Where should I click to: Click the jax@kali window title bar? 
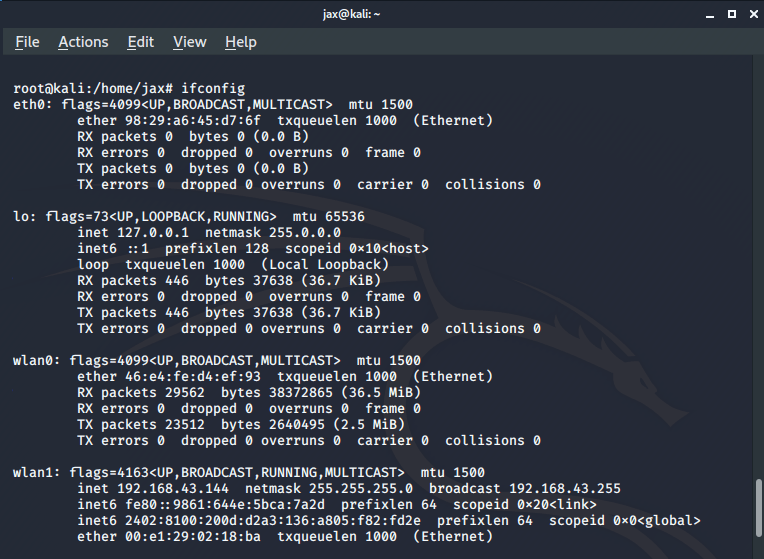pos(380,14)
